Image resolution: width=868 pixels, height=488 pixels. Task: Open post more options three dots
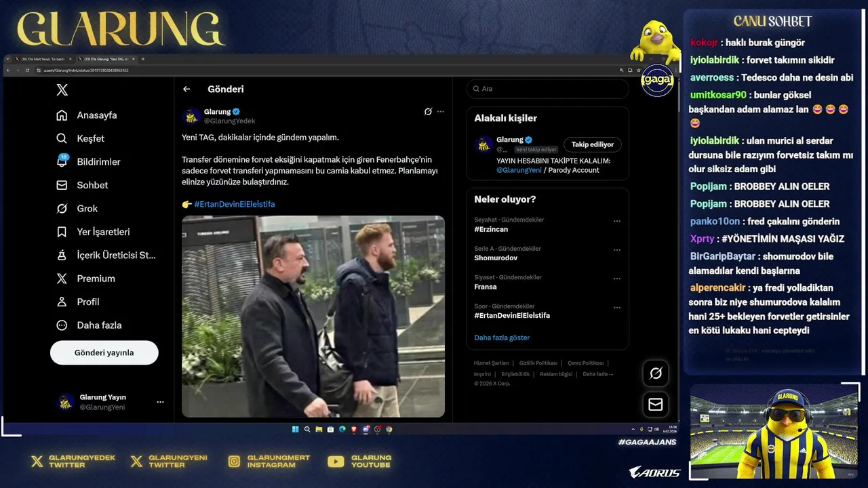click(x=441, y=111)
